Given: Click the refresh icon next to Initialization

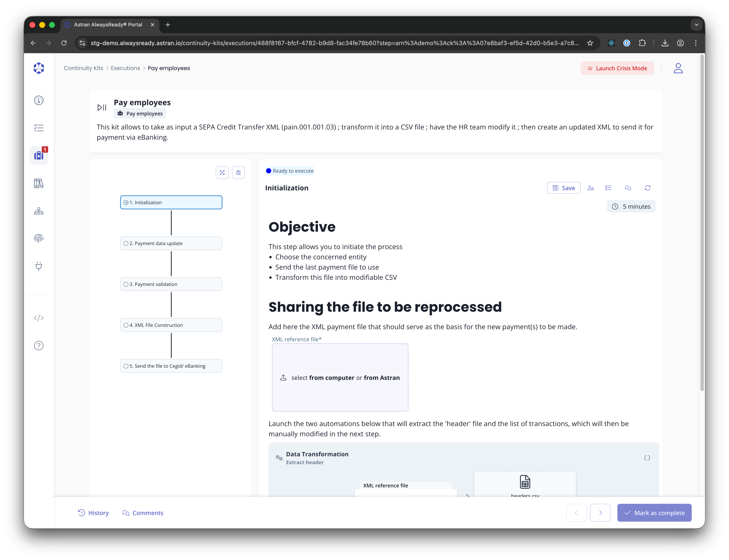Looking at the screenshot, I should [x=647, y=188].
